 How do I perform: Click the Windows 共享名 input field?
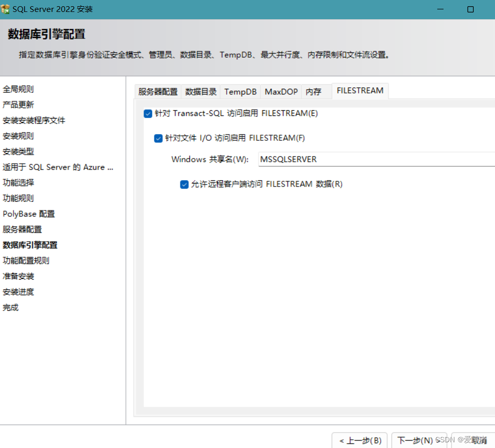[338, 159]
